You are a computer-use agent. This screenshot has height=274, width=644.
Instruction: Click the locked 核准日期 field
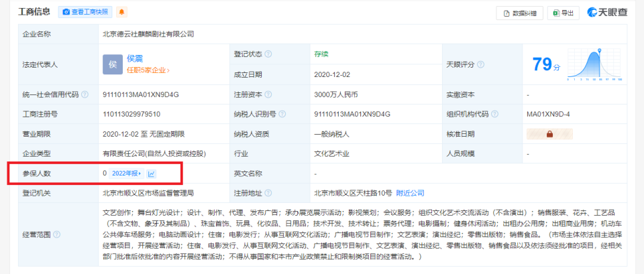point(549,134)
